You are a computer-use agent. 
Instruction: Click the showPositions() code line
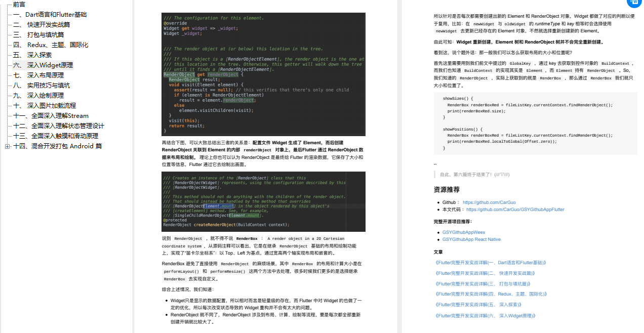point(463,130)
